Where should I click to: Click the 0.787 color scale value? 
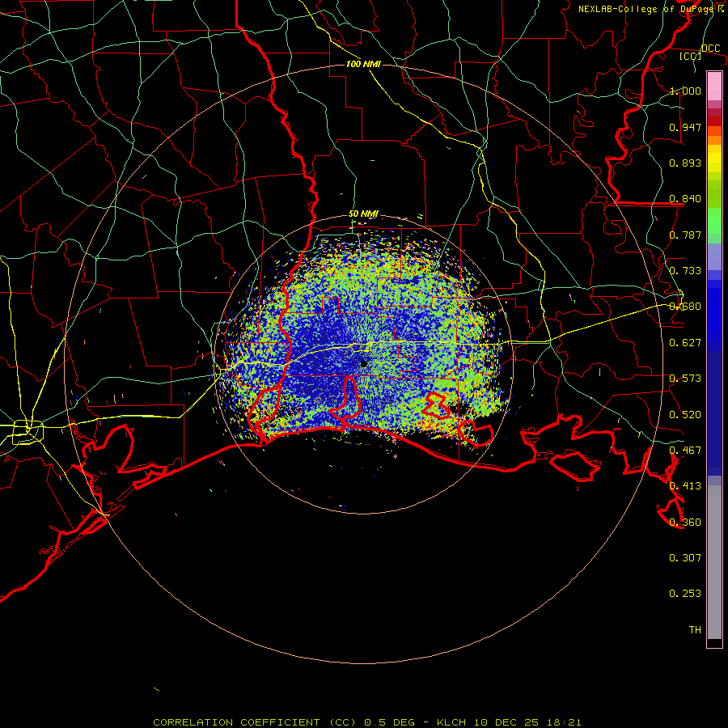[x=685, y=235]
